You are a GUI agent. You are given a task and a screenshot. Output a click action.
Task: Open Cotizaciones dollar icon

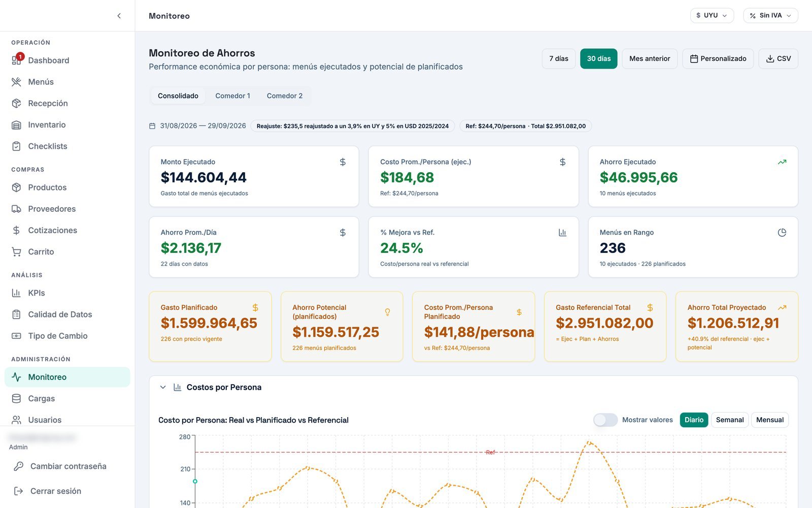pyautogui.click(x=16, y=230)
